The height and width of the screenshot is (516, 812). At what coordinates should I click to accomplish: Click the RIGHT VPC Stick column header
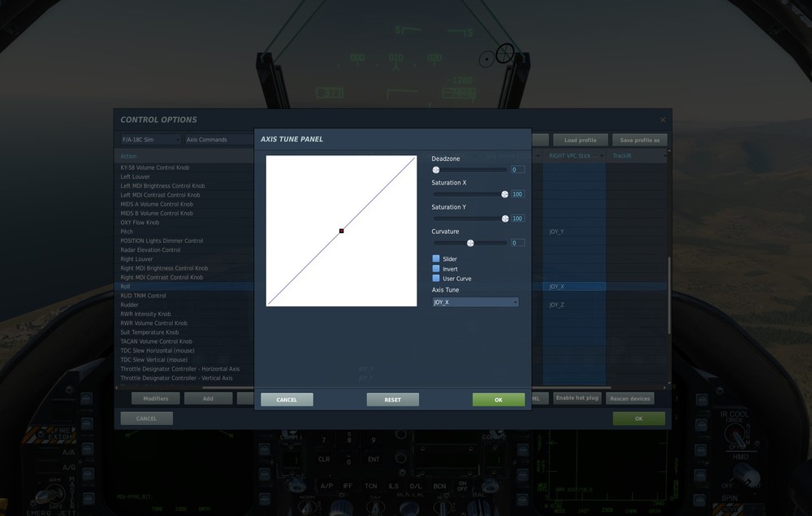pyautogui.click(x=574, y=156)
